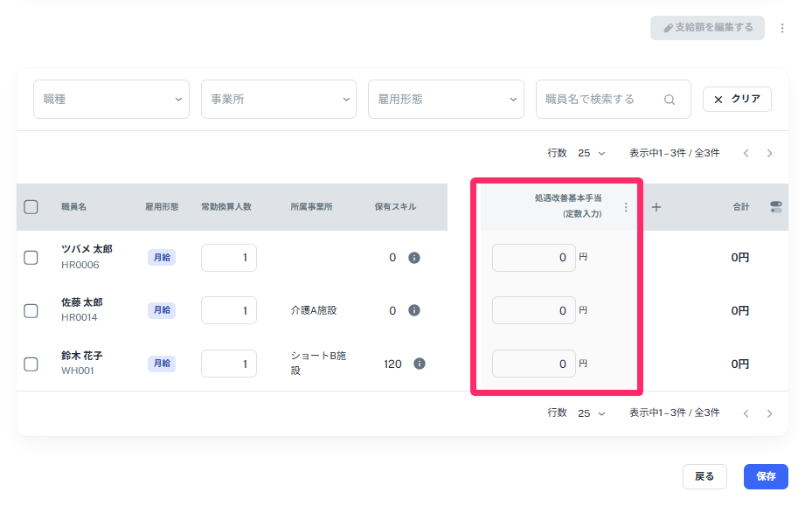Click the search magnifier icon in staff search

coord(670,99)
